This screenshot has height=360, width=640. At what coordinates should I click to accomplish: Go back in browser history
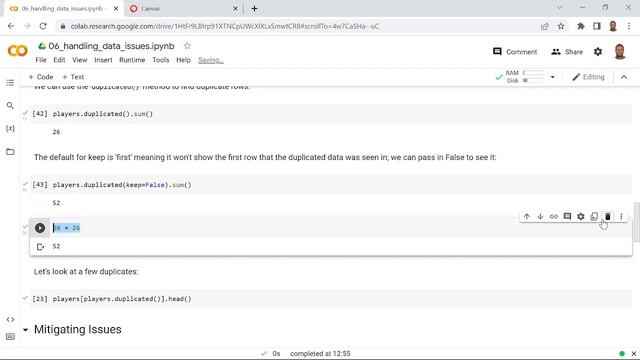pyautogui.click(x=11, y=26)
